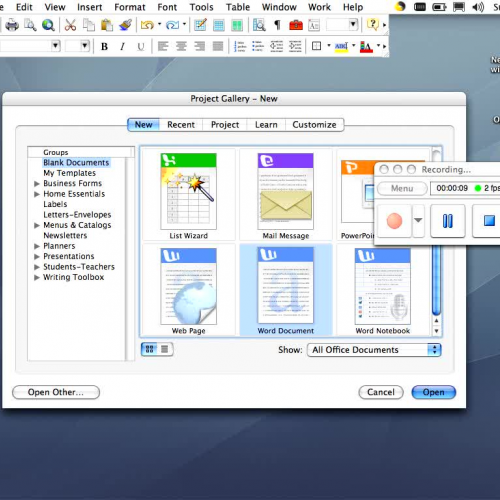Select My Templates in Groups list
The height and width of the screenshot is (500, 500).
tap(69, 173)
